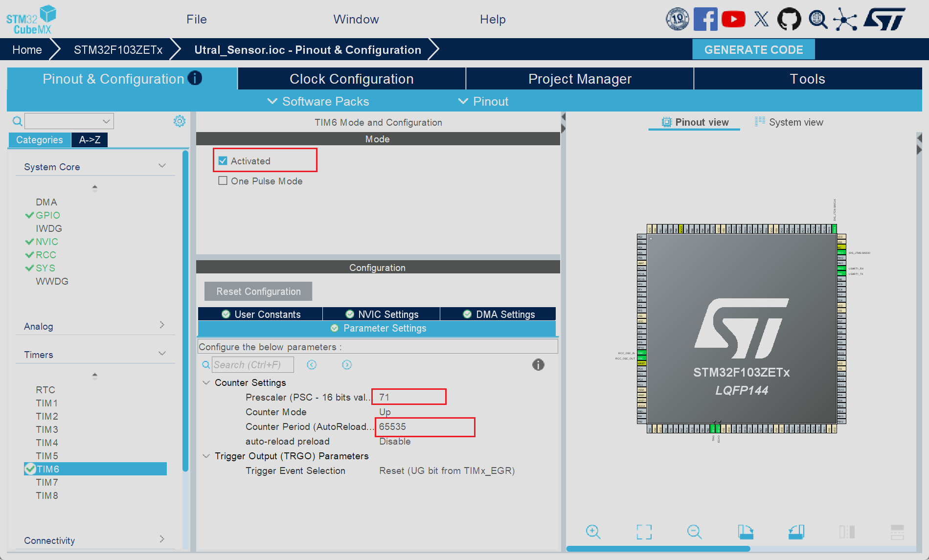Click the GENERATE CODE button
Image resolution: width=929 pixels, height=560 pixels.
click(753, 50)
